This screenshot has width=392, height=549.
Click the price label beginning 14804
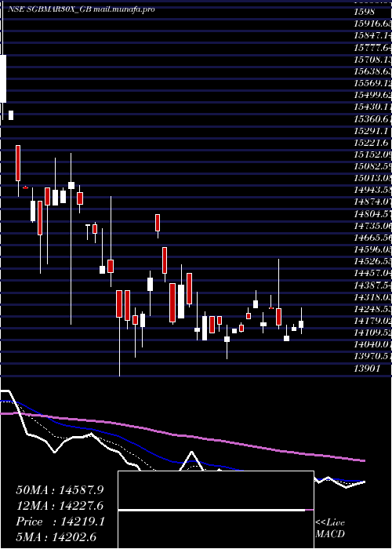tap(372, 214)
